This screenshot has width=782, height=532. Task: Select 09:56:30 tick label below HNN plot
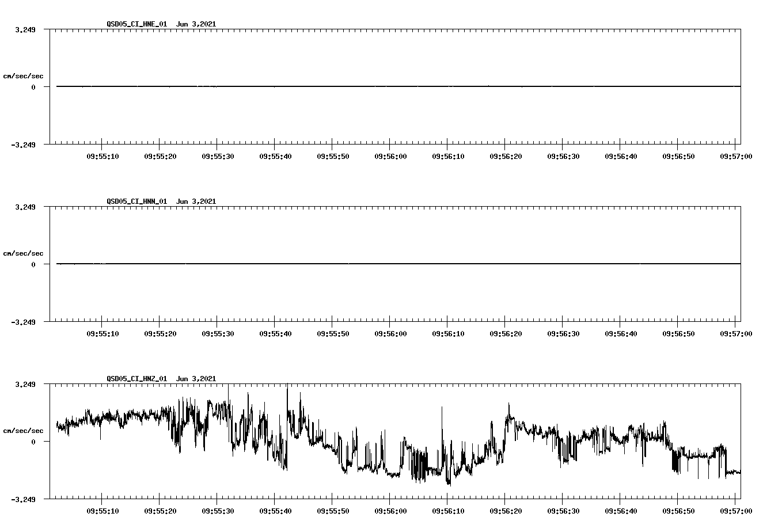(x=563, y=333)
